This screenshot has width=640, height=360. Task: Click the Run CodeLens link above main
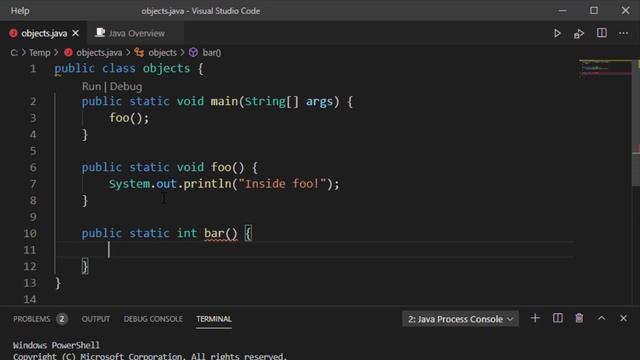[x=91, y=87]
